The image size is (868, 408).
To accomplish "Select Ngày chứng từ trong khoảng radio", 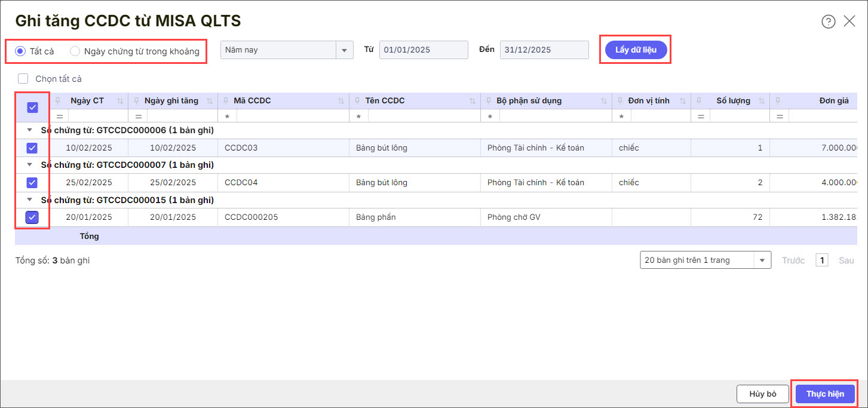I will pyautogui.click(x=75, y=51).
